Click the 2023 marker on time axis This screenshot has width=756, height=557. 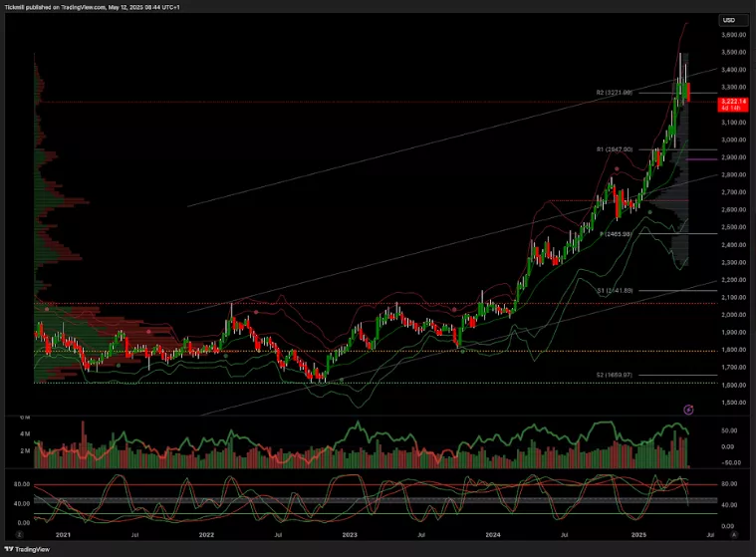350,535
